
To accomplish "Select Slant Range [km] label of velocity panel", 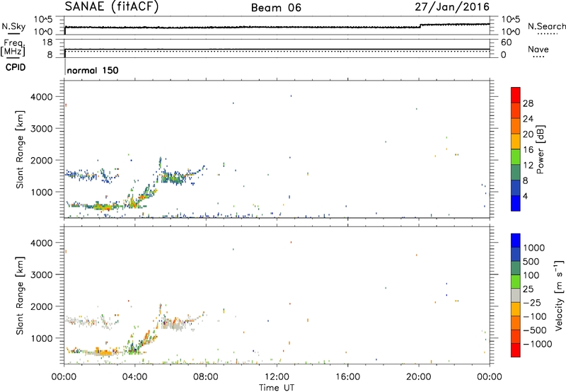I will (x=20, y=296).
